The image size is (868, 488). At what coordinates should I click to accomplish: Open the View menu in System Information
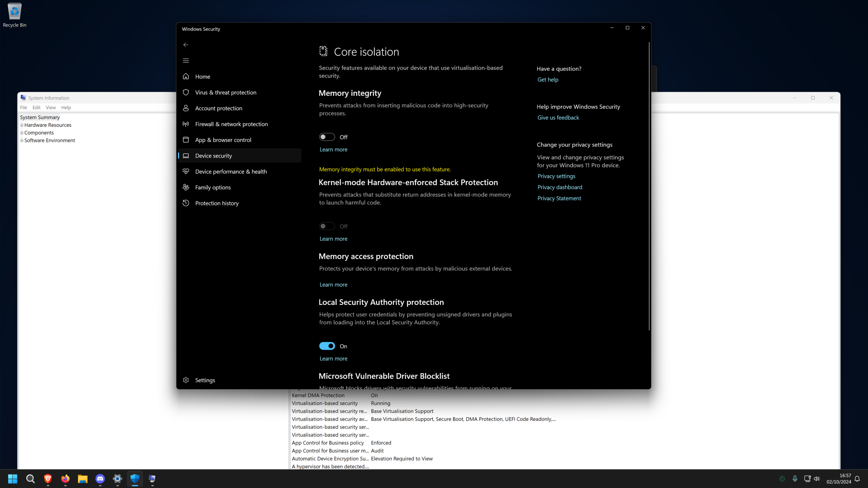[51, 107]
